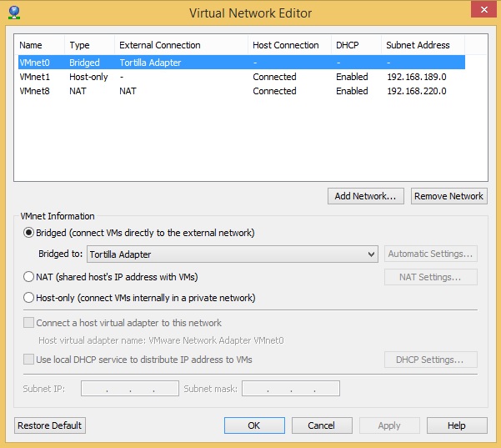Screen dimensions: 501x448
Task: Click the Virtual Network Editor title bar icon
Action: point(13,13)
